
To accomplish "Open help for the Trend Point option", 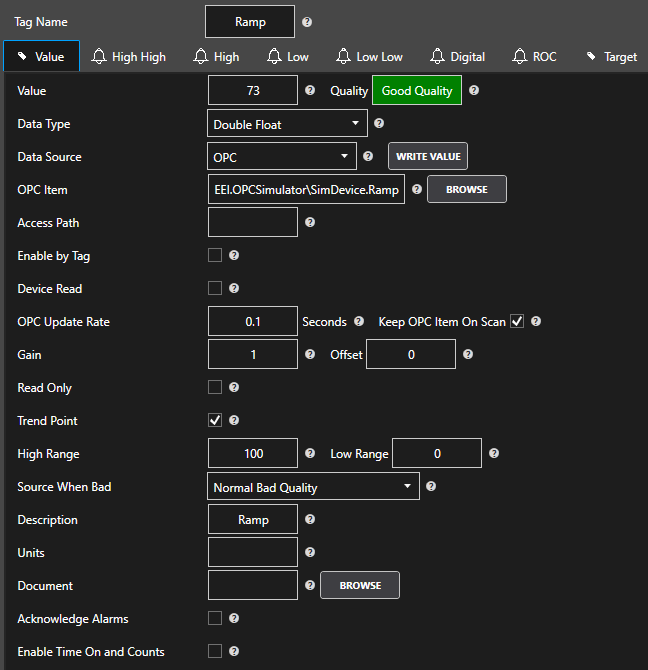I will click(x=234, y=421).
